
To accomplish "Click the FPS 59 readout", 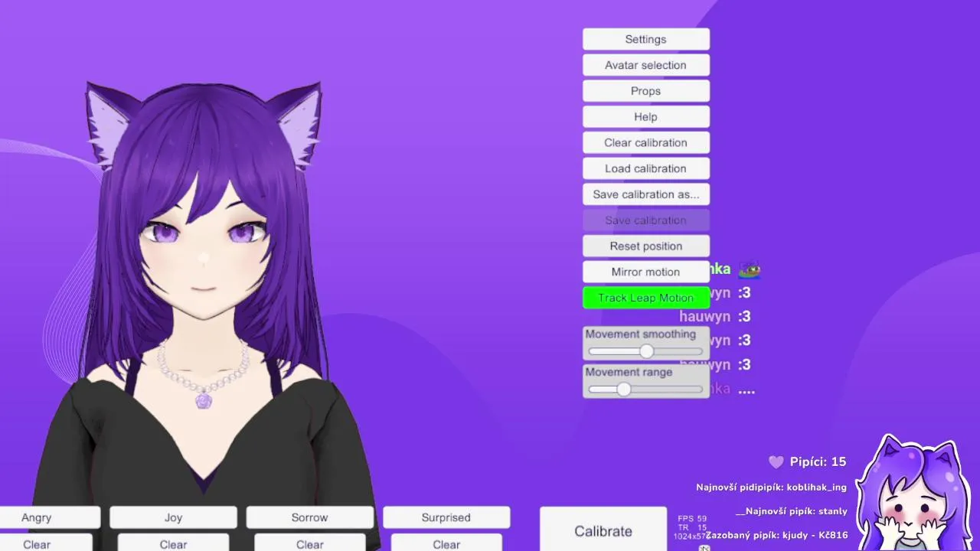I will coord(692,519).
